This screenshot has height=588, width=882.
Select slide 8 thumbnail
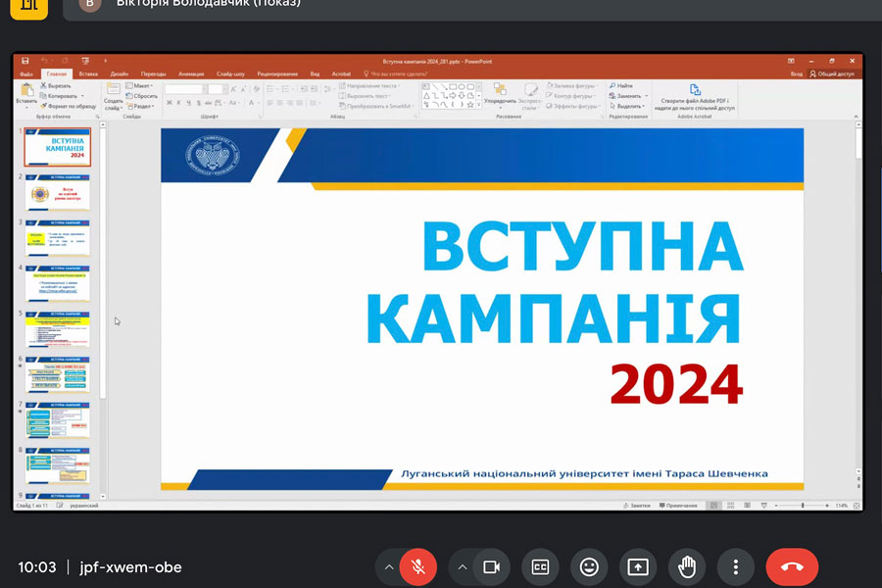(x=57, y=465)
